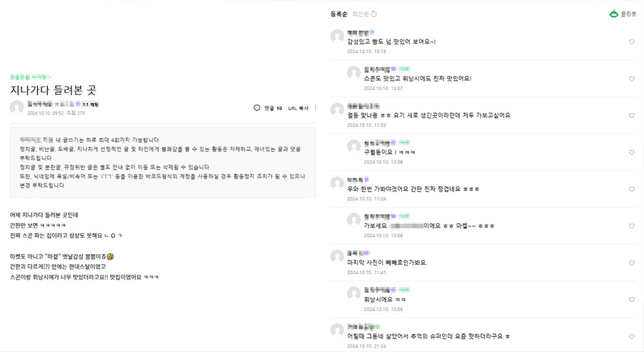Like the '감성있고 빵도 넘 맛있어 보여요' comment
This screenshot has width=644, height=352.
[x=632, y=42]
